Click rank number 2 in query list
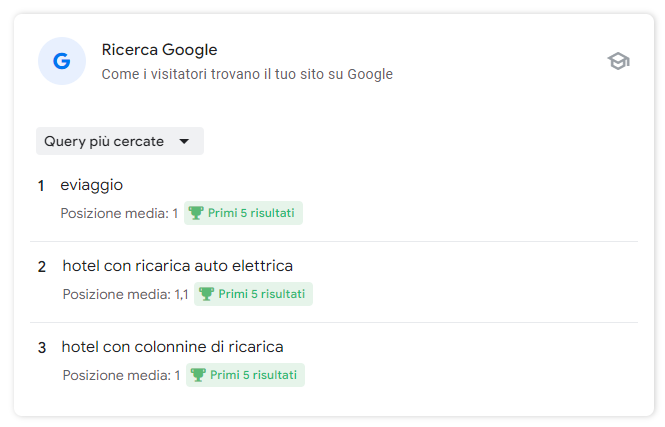Image resolution: width=665 pixels, height=427 pixels. pos(42,267)
